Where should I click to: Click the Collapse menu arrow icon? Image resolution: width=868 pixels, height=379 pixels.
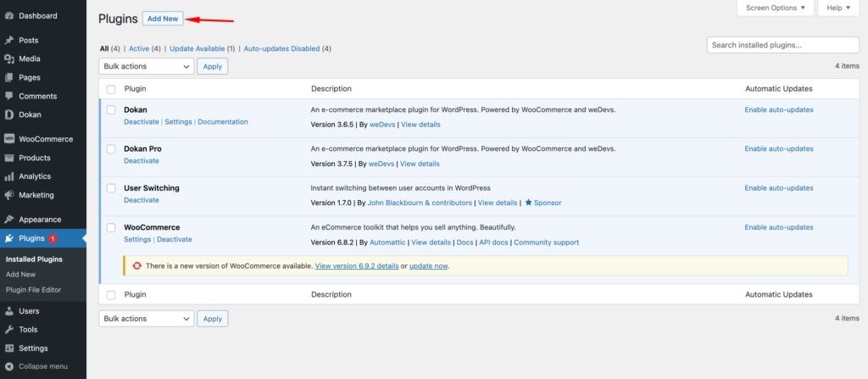[x=8, y=366]
